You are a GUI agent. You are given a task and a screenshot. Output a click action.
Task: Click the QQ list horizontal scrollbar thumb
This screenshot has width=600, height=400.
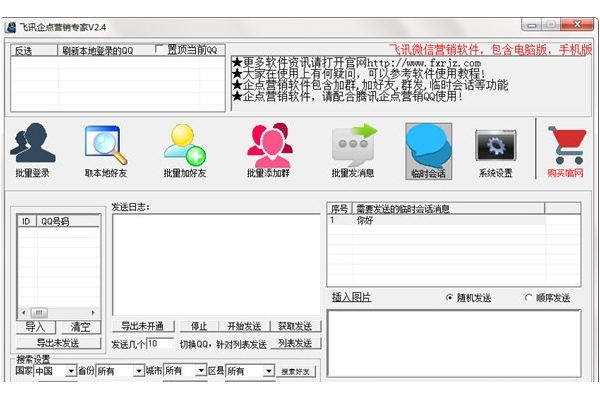(39, 313)
